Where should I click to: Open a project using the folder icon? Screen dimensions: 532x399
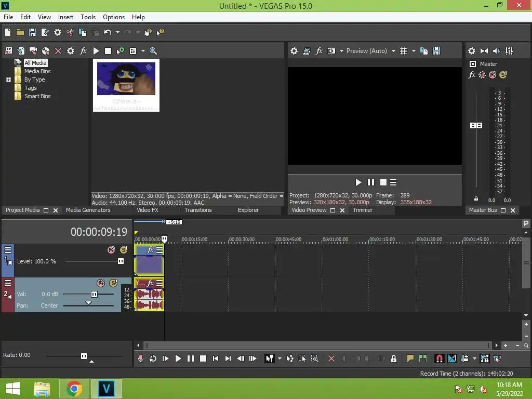(20, 32)
